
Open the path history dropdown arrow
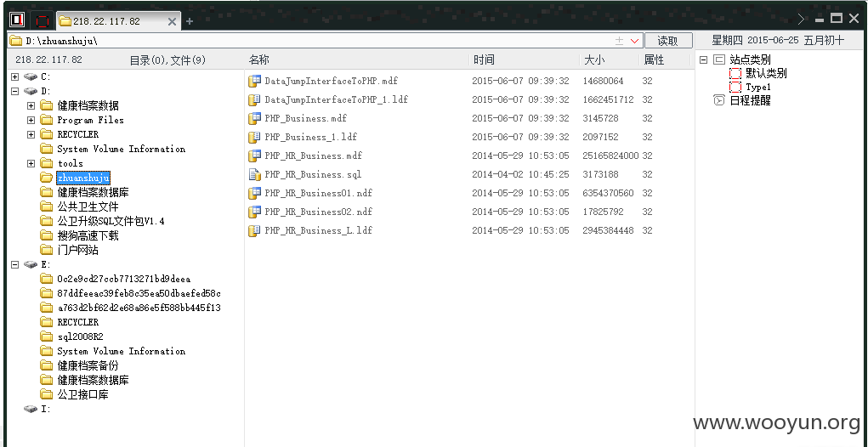(x=635, y=41)
